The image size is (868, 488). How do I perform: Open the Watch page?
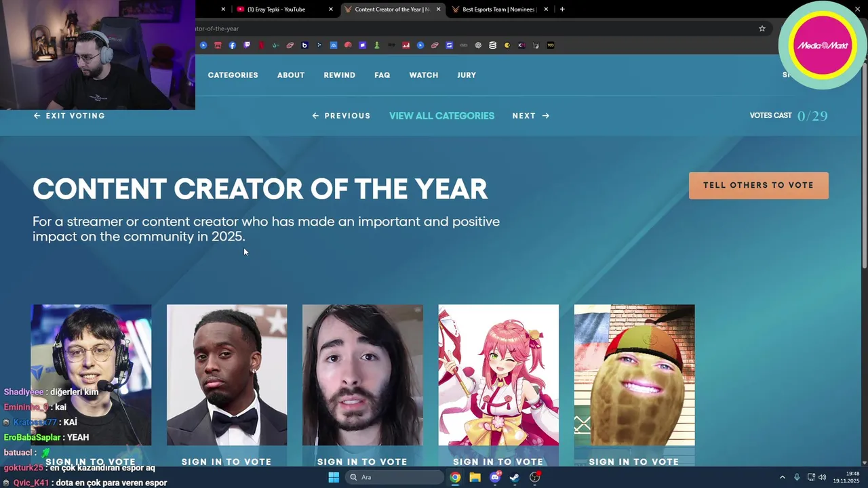[x=424, y=75]
